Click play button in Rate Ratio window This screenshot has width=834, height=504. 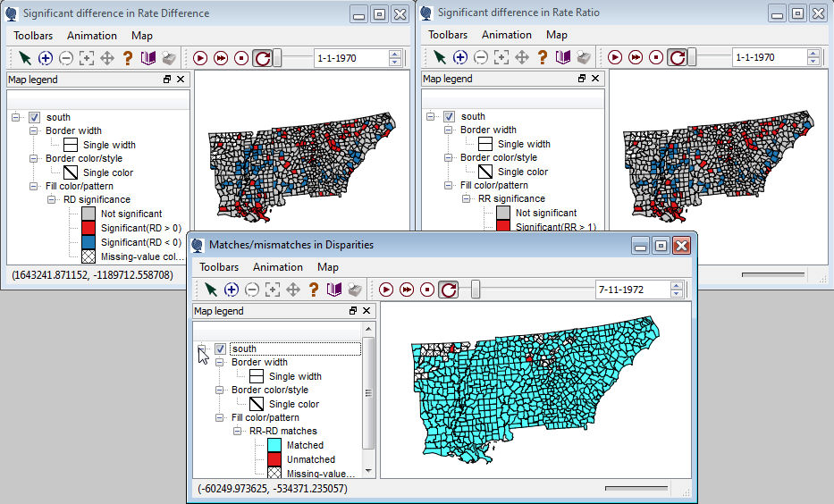[615, 57]
